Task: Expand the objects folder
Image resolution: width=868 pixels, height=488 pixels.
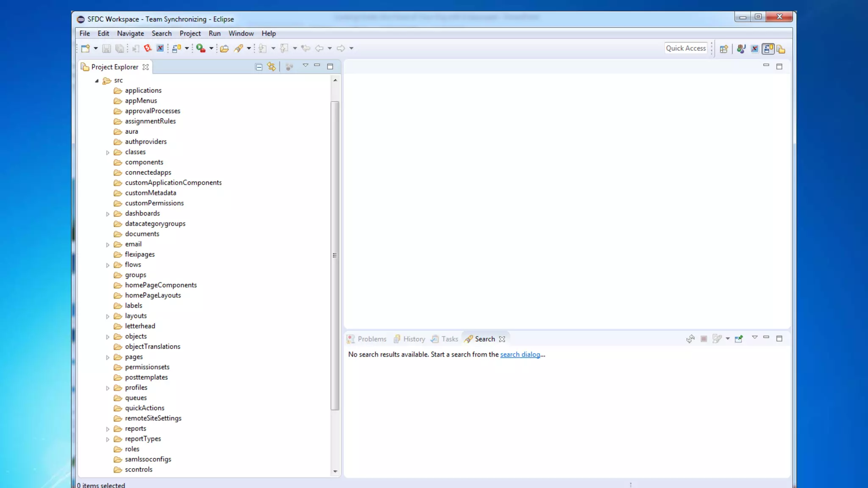Action: click(x=108, y=337)
